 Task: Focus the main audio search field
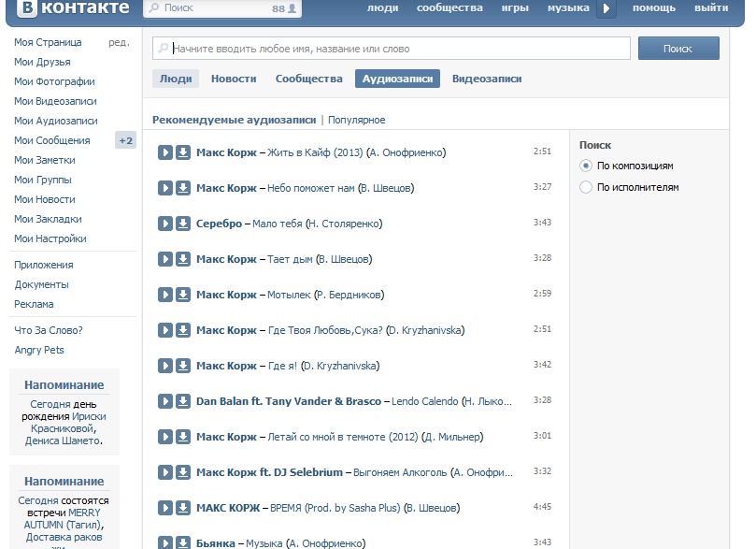coord(392,49)
